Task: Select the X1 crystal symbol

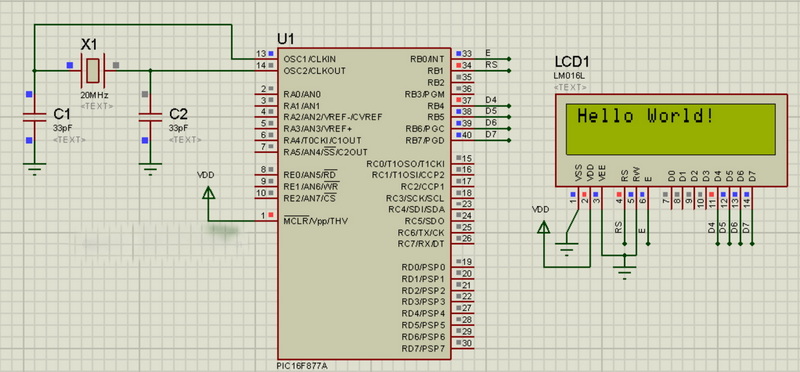Action: click(x=92, y=70)
